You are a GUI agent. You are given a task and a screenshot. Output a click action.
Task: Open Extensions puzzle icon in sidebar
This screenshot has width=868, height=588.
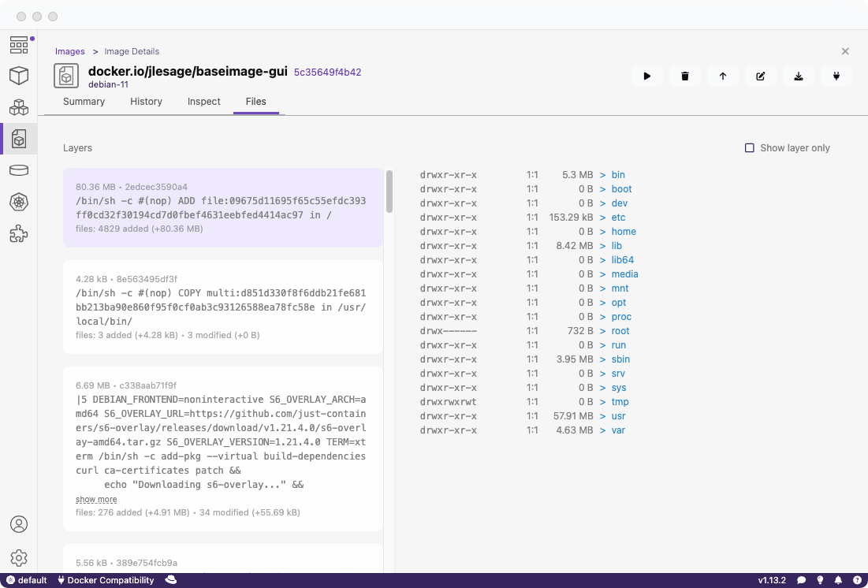click(x=19, y=233)
